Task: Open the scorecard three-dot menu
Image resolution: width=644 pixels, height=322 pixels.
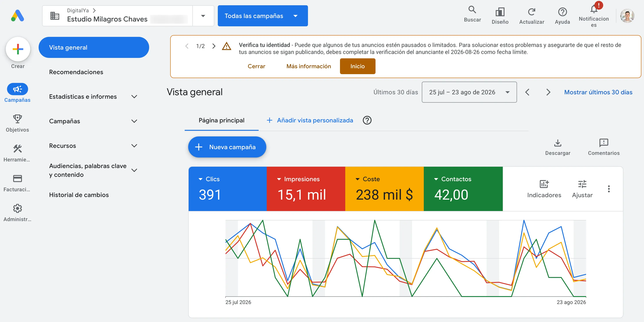Action: [609, 189]
